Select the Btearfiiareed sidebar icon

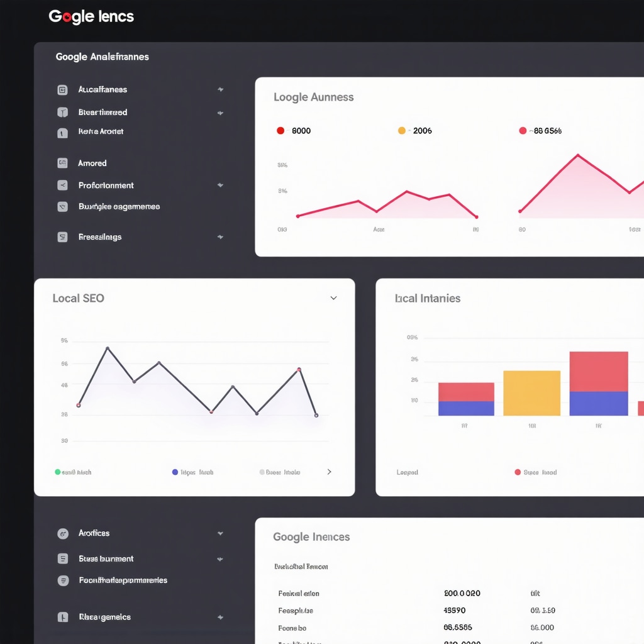(62, 112)
